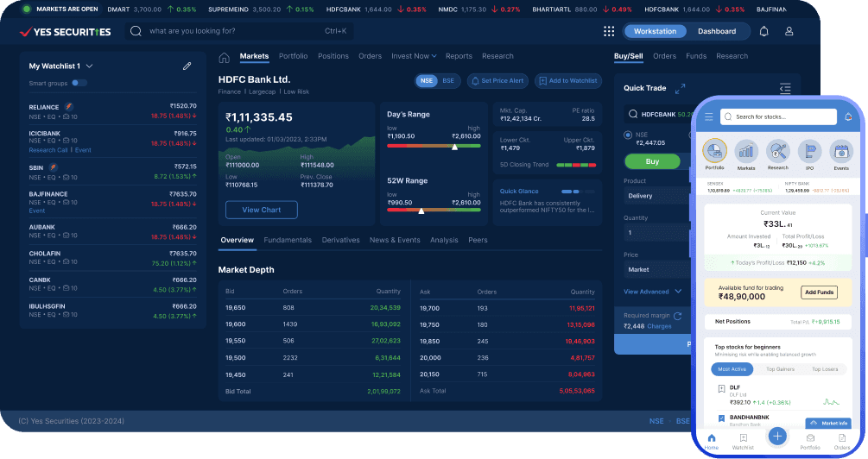Toggle the Smart groups switch
Image resolution: width=868 pixels, height=459 pixels.
tap(79, 83)
